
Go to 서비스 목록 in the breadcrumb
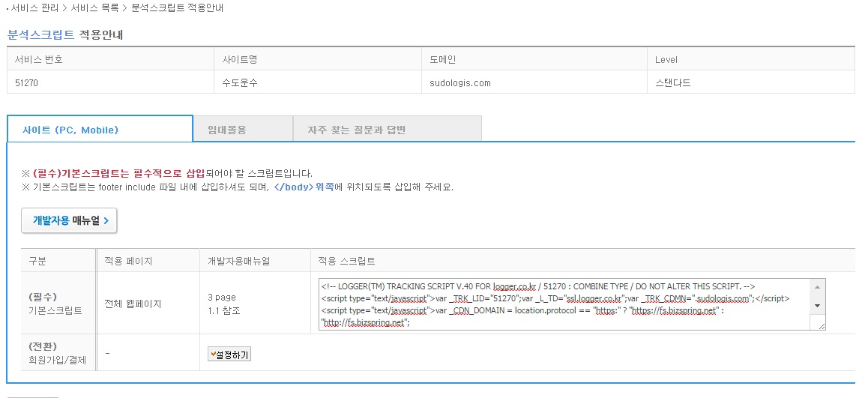point(94,8)
